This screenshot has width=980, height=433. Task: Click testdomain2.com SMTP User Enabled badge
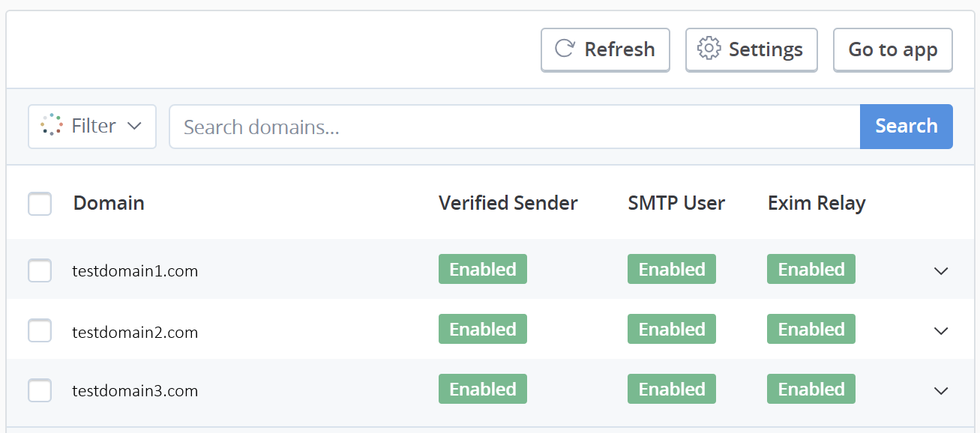tap(672, 329)
